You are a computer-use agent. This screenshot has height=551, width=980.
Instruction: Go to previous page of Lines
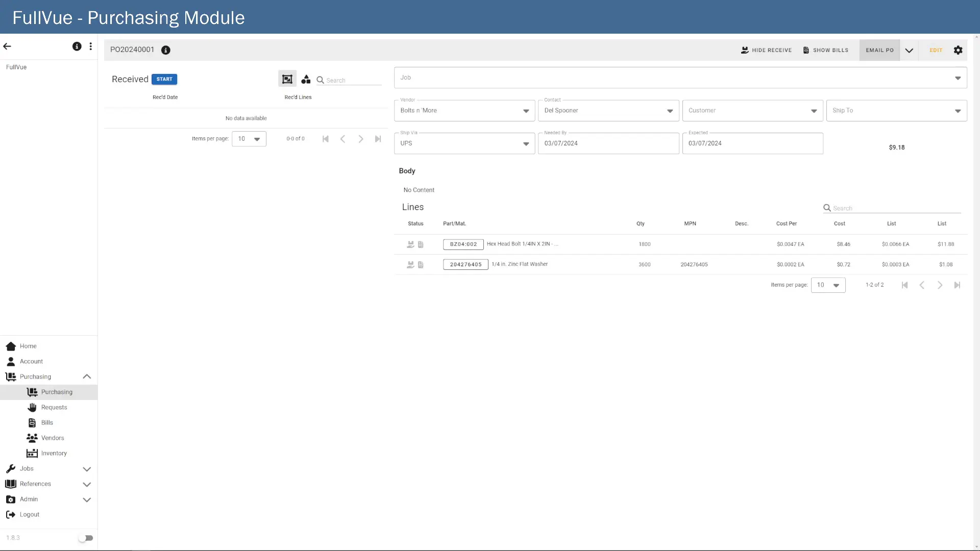tap(922, 285)
